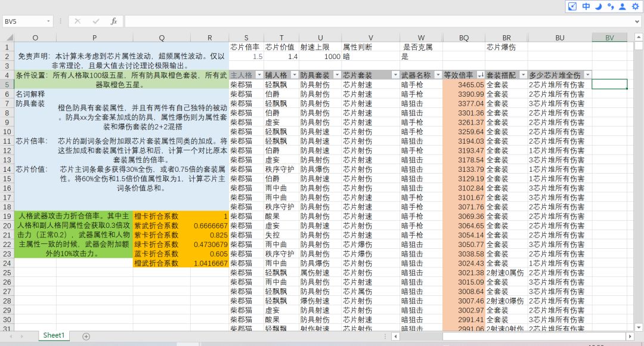Screen dimensions: 644x346
Task: Click the 失控 auxiliary persona cell
Action: coord(281,235)
